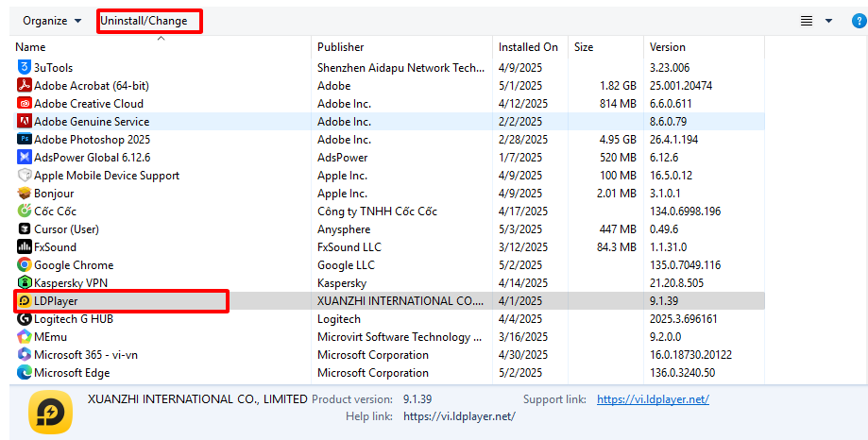This screenshot has height=440, width=868.
Task: Expand the view options dropdown arrow
Action: coord(828,21)
